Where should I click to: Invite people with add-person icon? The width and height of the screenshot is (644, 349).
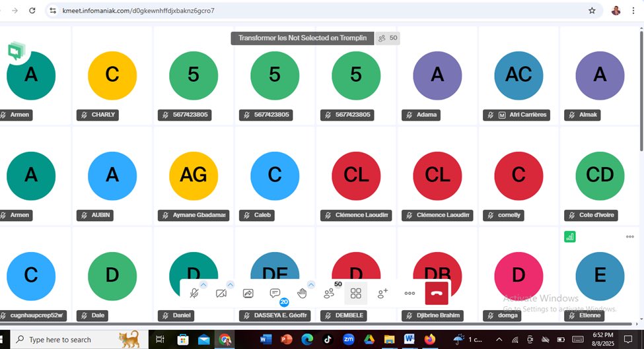382,293
